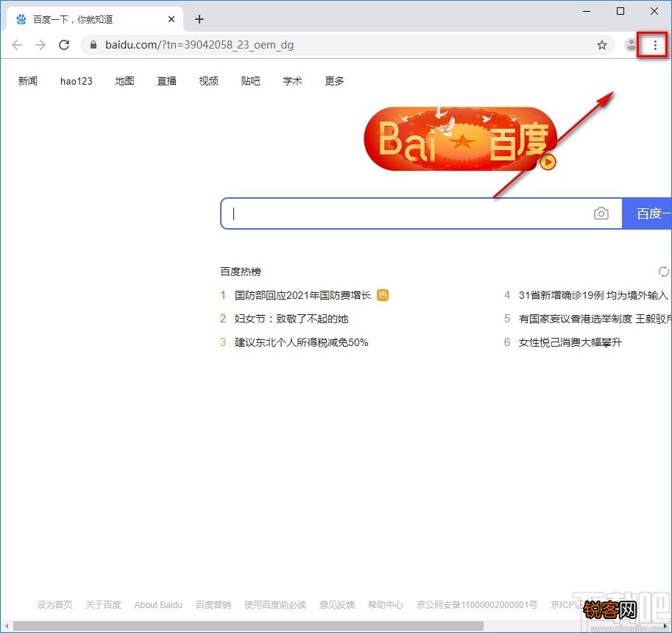672x633 pixels.
Task: Open hot topic 国防部回应2021年国防费增长
Action: (303, 295)
